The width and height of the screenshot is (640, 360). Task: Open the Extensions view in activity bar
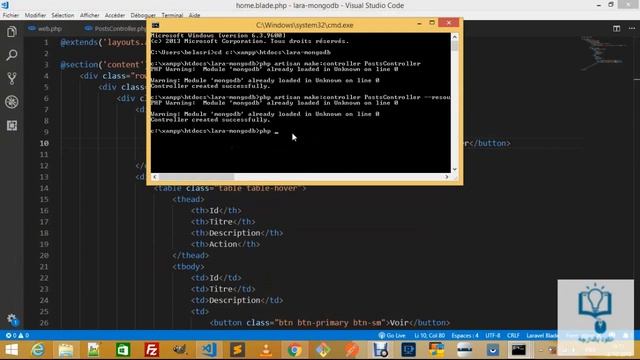tap(11, 125)
